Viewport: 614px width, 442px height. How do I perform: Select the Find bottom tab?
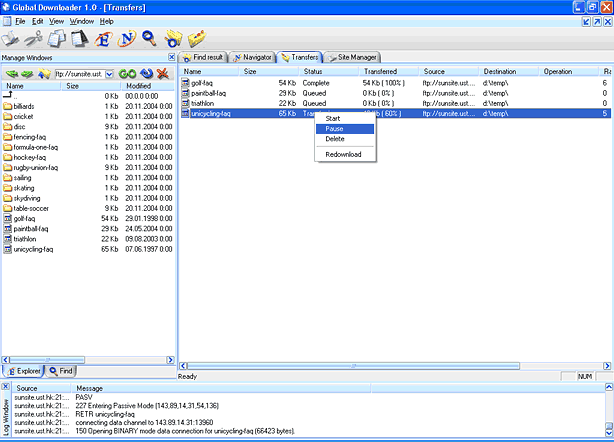pos(61,371)
